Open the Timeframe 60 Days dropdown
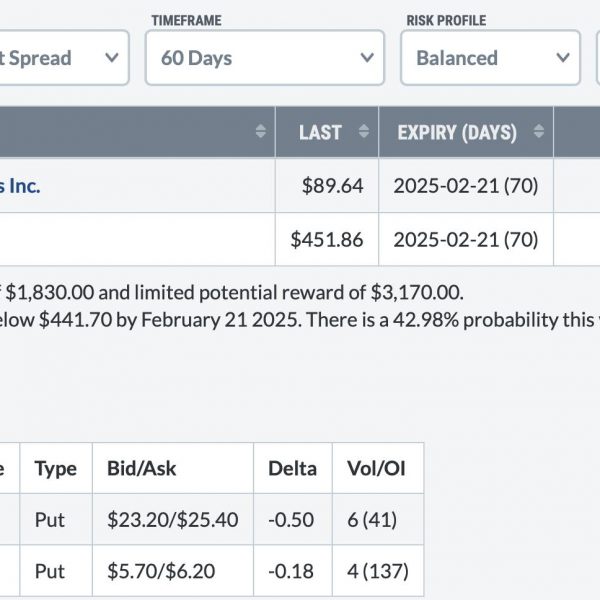This screenshot has height=600, width=600. tap(264, 58)
